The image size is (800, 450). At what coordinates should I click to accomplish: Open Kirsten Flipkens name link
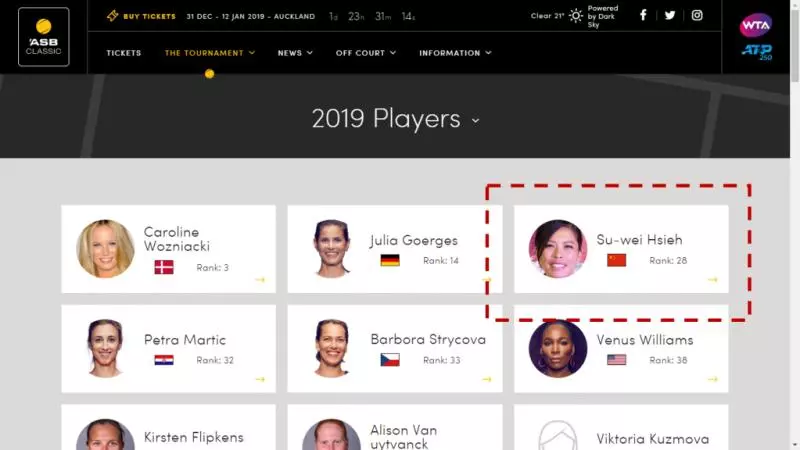pos(194,437)
